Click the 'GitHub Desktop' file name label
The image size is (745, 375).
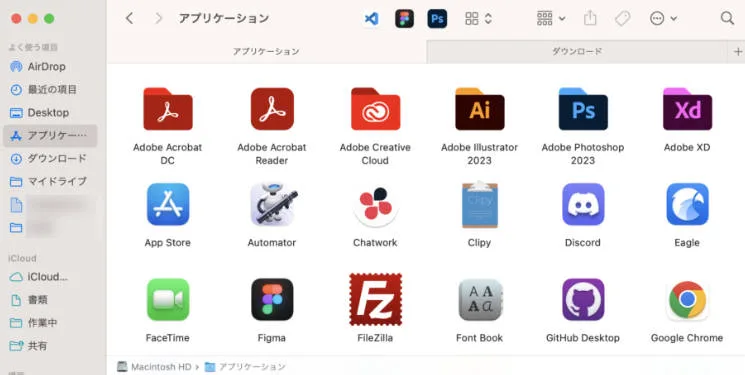coord(583,338)
